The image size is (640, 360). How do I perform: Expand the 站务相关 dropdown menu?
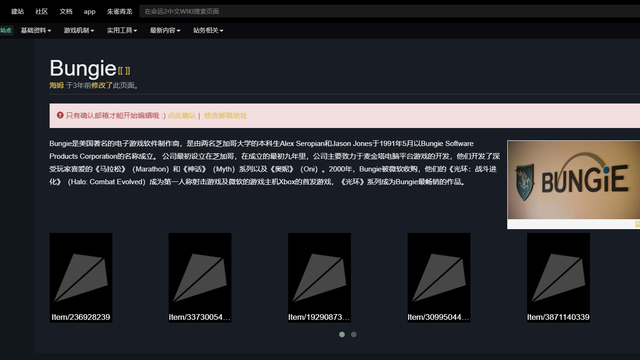(x=208, y=30)
